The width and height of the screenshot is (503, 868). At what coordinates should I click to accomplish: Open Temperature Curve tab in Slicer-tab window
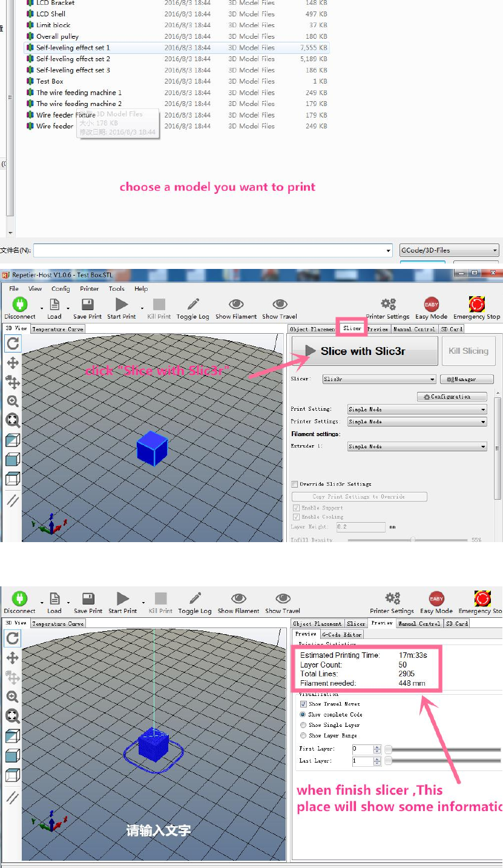click(x=58, y=329)
